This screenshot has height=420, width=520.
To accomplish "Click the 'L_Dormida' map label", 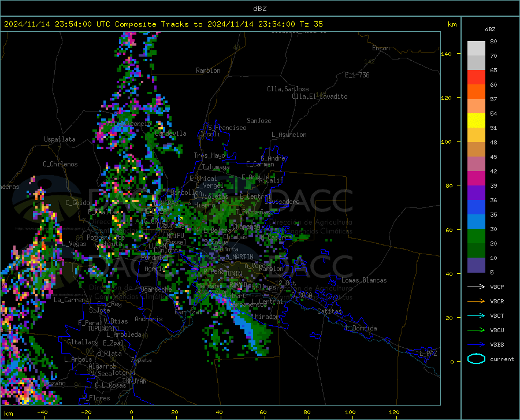I will (361, 328).
